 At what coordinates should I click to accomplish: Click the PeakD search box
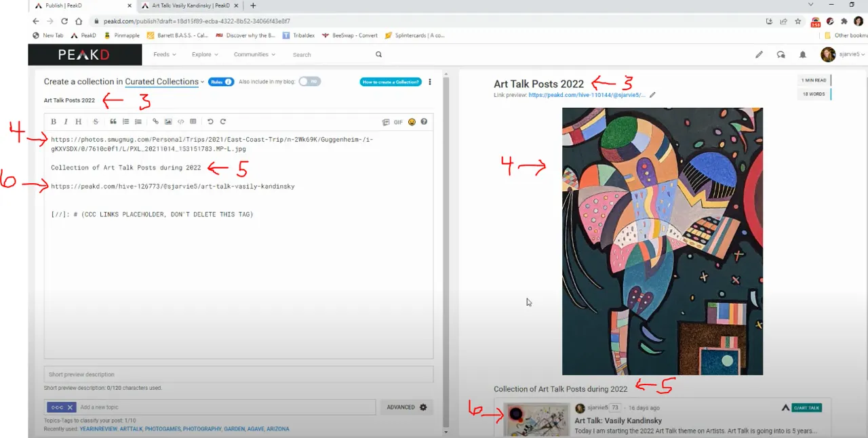click(x=332, y=55)
